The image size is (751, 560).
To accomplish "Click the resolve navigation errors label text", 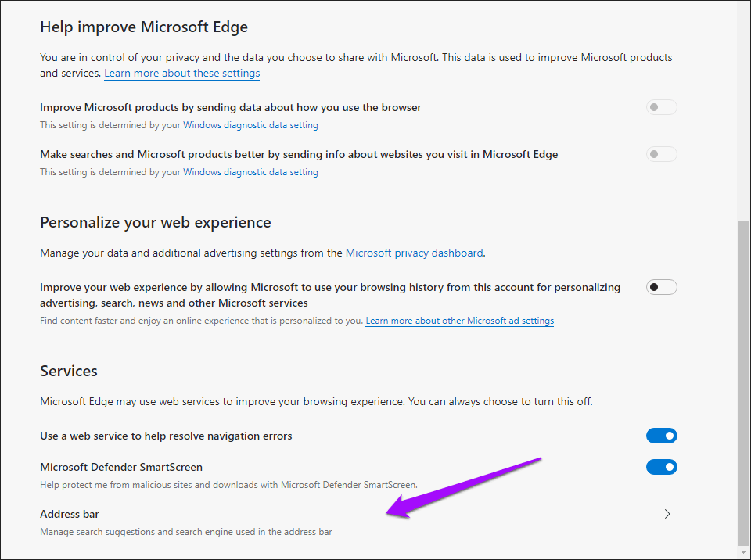I will [x=166, y=436].
